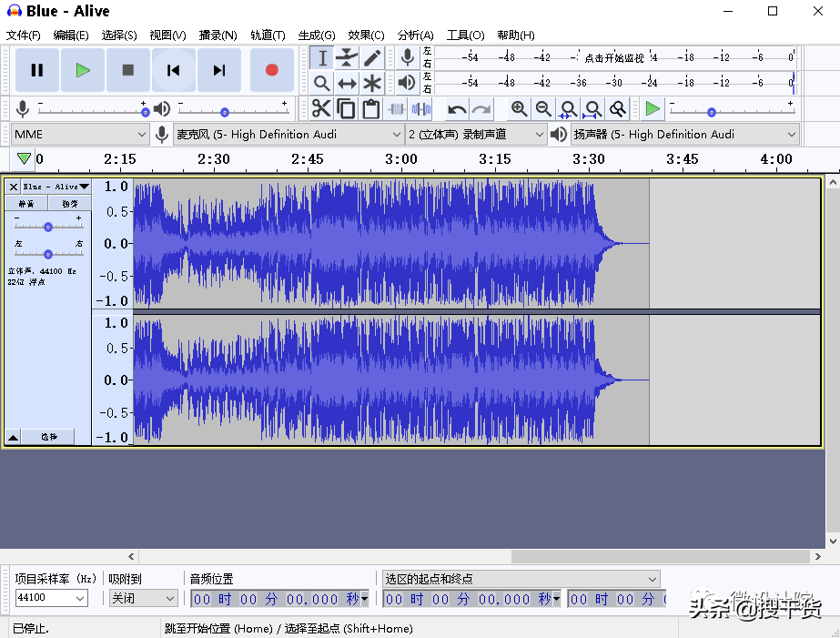Open the 帮助(H) menu
Viewport: 840px width, 638px height.
[x=515, y=35]
